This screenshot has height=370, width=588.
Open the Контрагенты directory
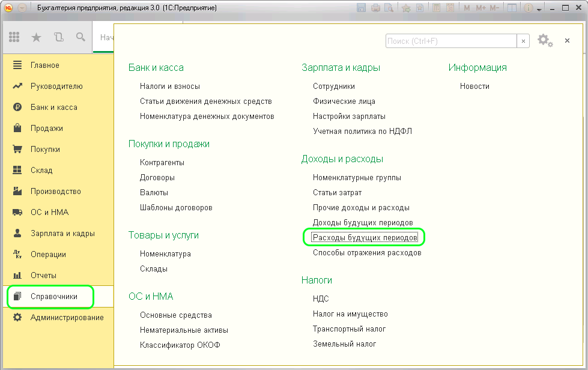pos(162,163)
